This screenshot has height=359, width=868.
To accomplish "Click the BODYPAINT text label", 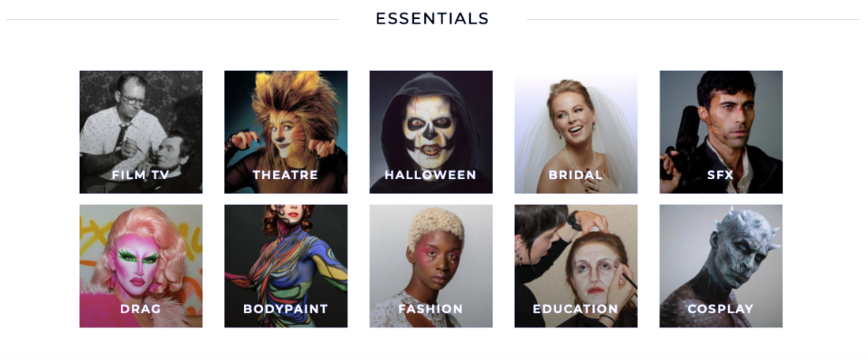I will click(286, 309).
